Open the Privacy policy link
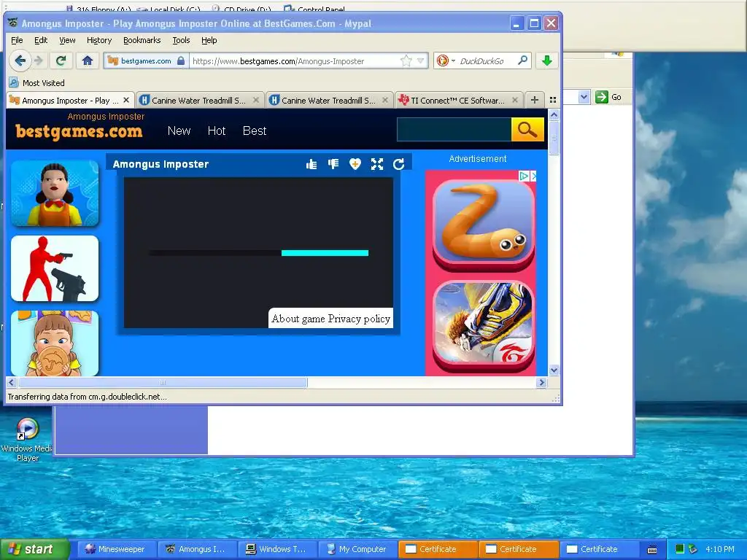Screen dimensions: 747x560 pyautogui.click(x=359, y=319)
